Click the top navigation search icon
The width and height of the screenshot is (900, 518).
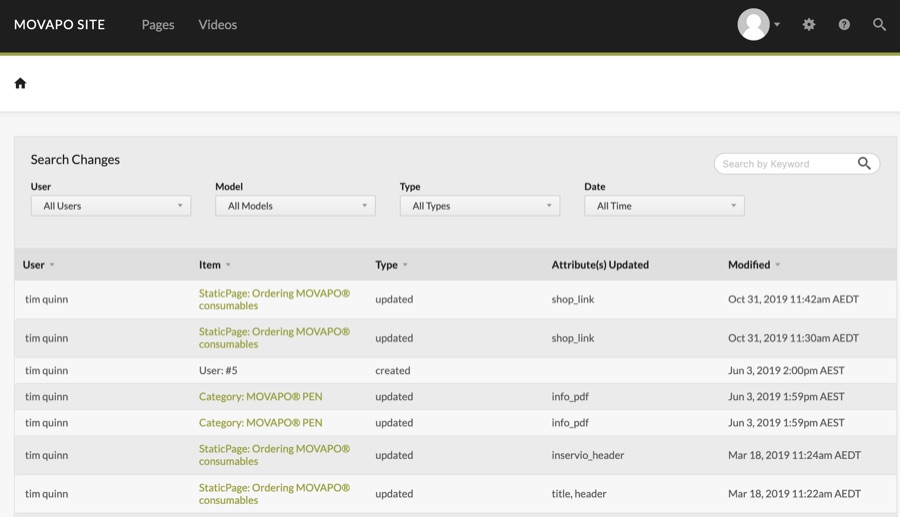click(879, 24)
